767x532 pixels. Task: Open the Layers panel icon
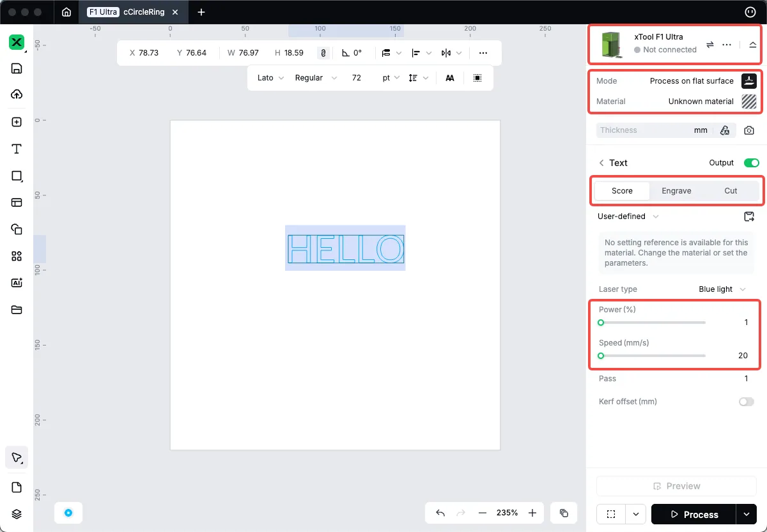click(17, 514)
